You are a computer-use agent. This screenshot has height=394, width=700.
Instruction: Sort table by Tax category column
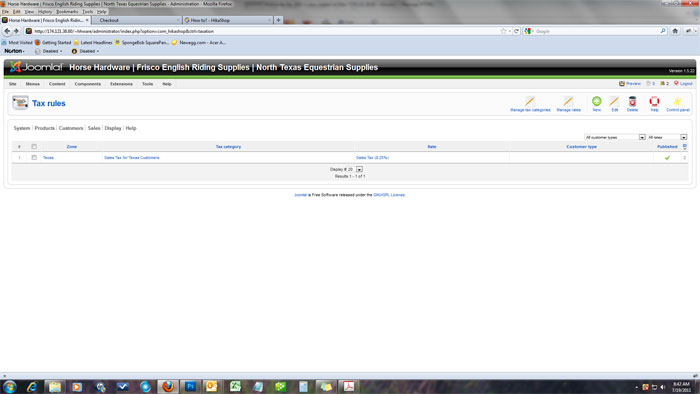point(228,146)
